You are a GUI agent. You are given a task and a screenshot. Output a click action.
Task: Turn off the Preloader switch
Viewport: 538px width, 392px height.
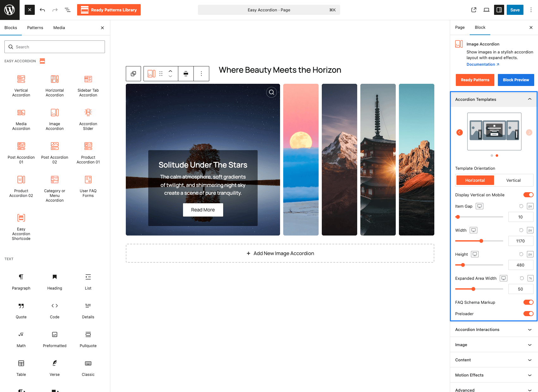529,314
